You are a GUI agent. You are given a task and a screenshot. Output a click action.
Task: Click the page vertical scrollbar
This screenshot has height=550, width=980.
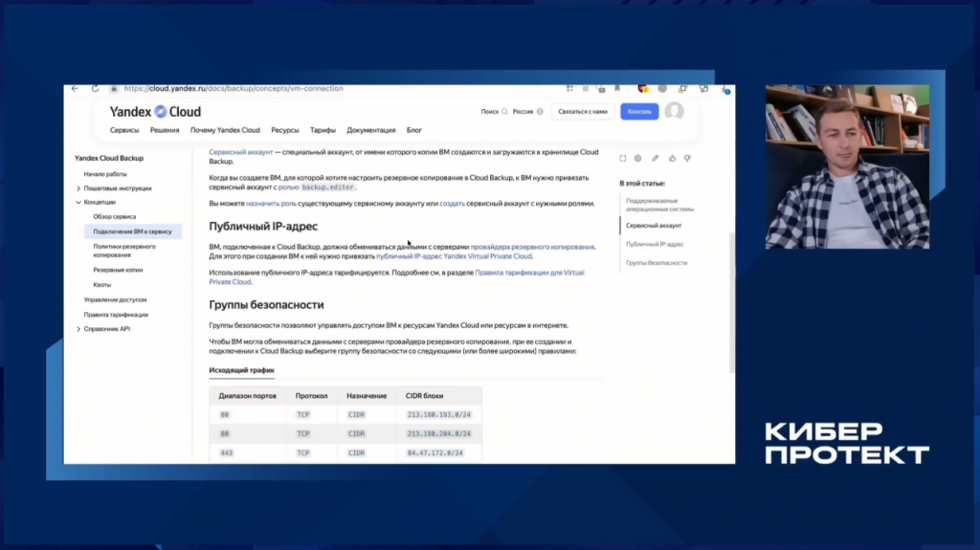coord(732,303)
